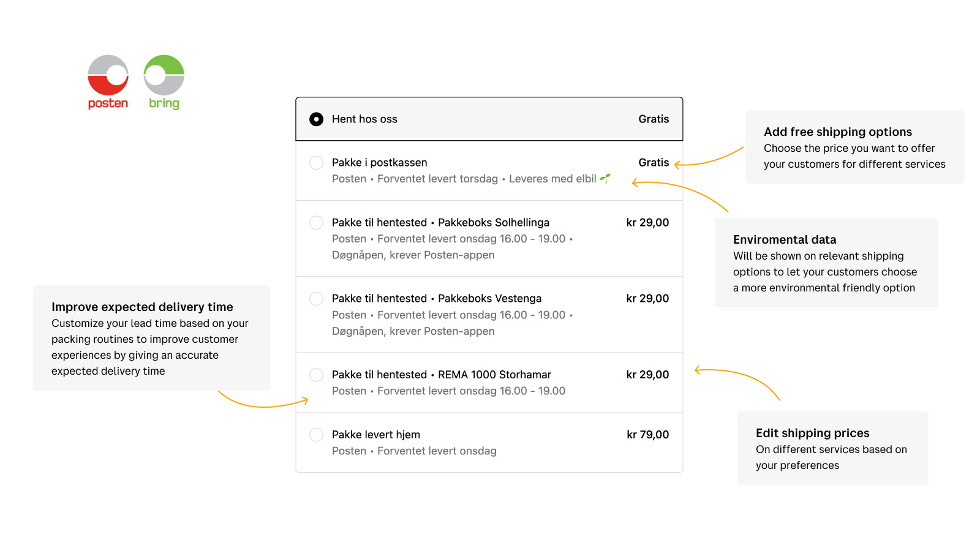Image resolution: width=980 pixels, height=551 pixels.
Task: Click Pakke til hentested Pakkeboks Solhellinga title
Action: (440, 223)
